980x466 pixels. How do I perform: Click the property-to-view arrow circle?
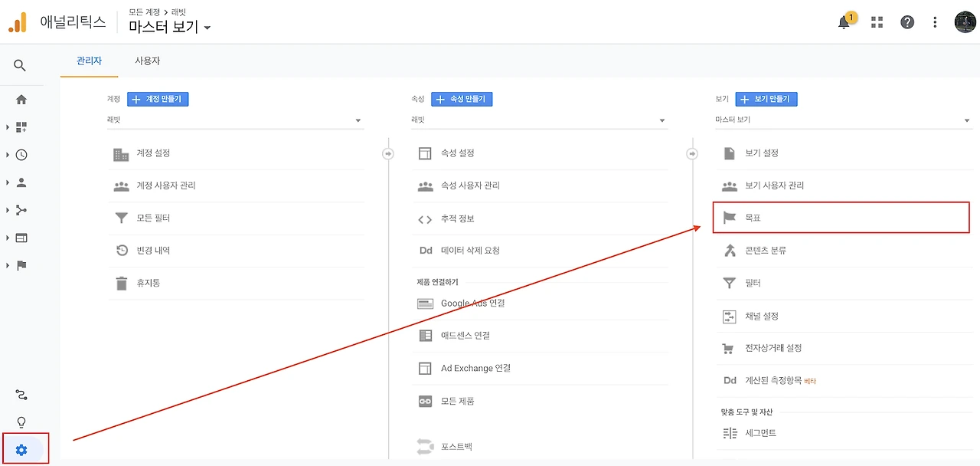tap(692, 154)
